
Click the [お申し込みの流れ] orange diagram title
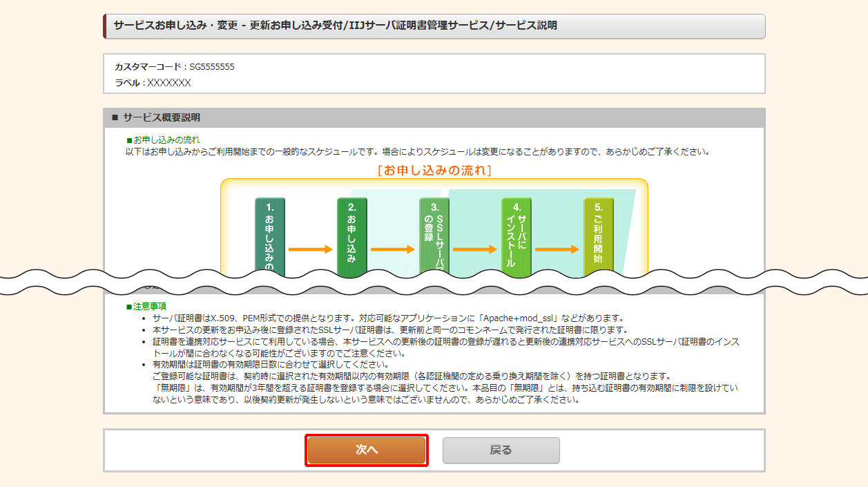(434, 170)
